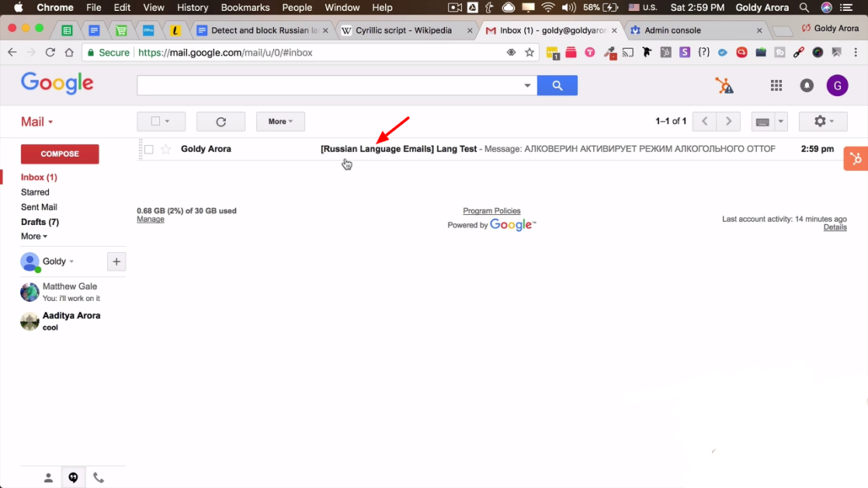
Task: Click the blue Gmail search button
Action: point(557,85)
